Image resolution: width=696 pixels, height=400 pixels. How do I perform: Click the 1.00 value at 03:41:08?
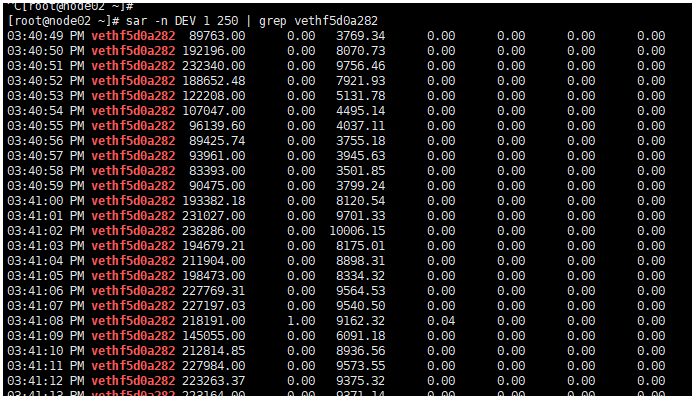[x=301, y=321]
